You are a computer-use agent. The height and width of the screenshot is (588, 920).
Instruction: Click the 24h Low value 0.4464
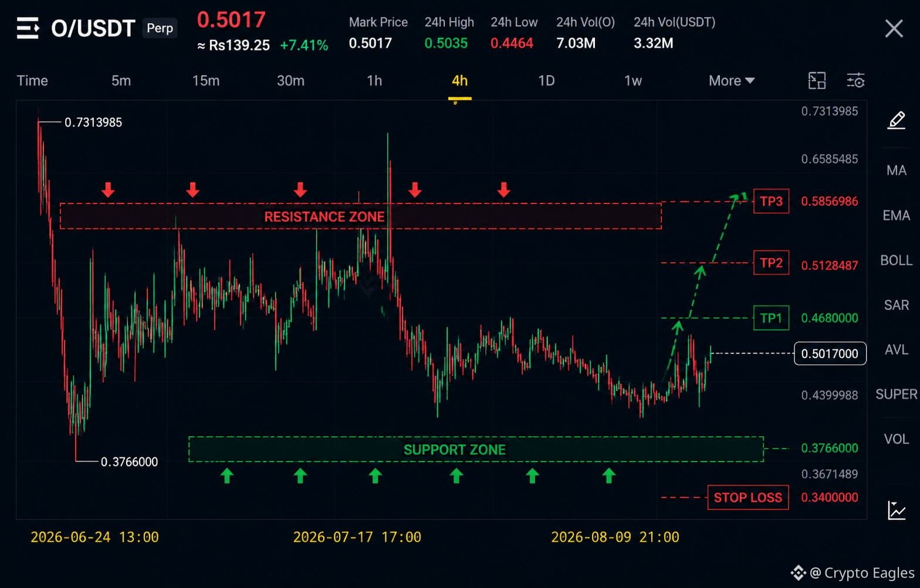[512, 43]
